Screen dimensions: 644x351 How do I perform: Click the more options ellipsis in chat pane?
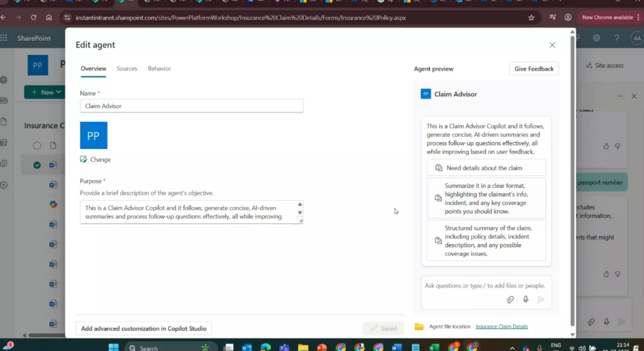point(620,96)
